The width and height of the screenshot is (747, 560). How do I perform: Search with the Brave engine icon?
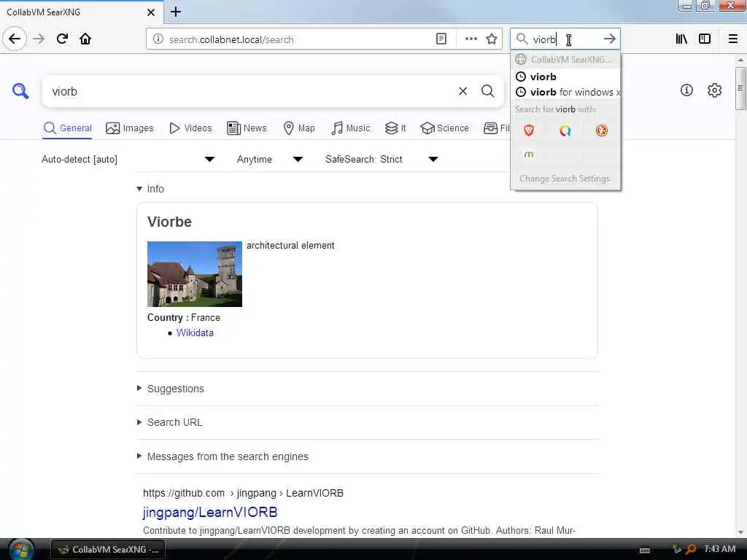(x=529, y=131)
